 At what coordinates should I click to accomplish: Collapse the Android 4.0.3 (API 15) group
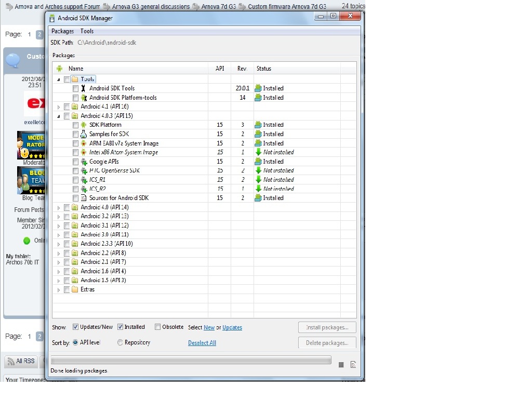tap(59, 116)
